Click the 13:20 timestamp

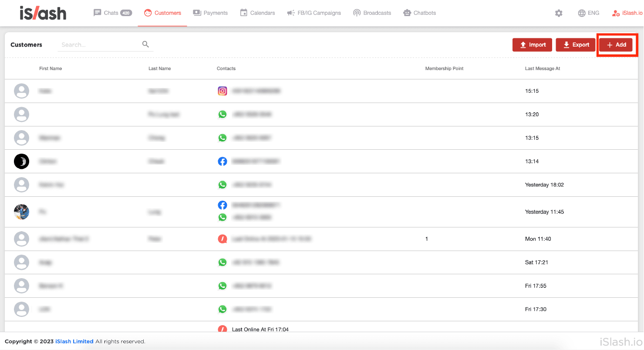point(532,114)
